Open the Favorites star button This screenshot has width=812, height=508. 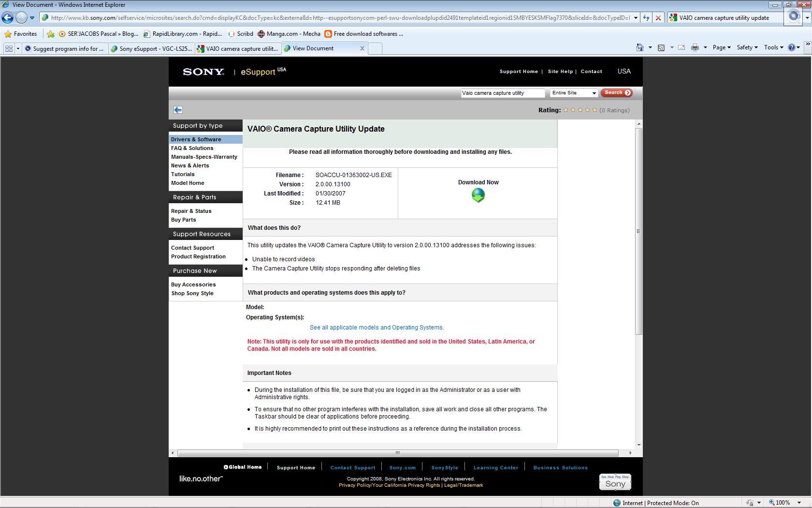point(20,34)
